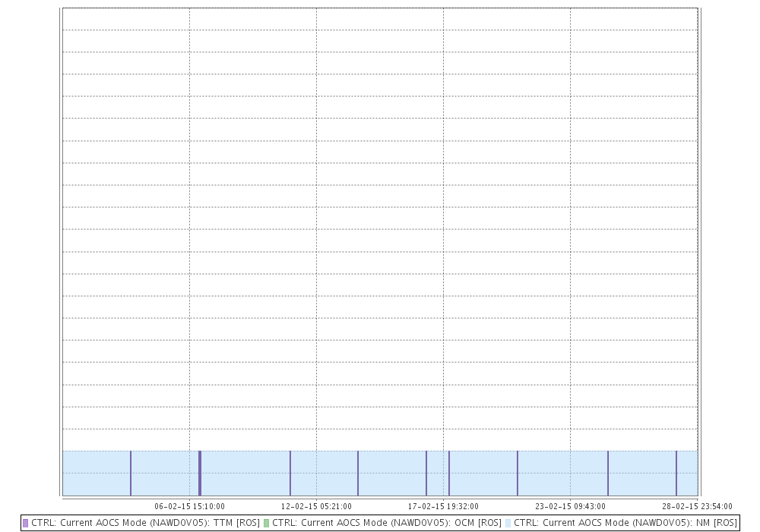Click the thick TTM marker near 06-02-15
This screenshot has height=532, width=760.
[200, 473]
